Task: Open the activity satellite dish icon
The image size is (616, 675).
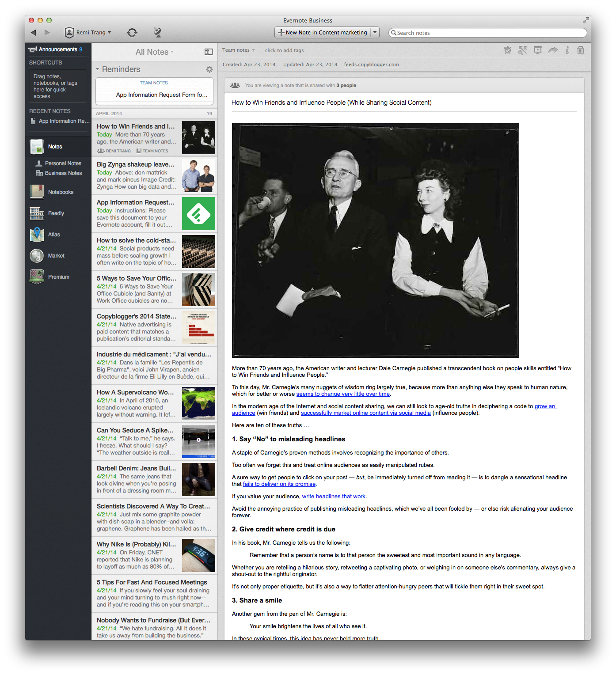Action: pos(157,32)
